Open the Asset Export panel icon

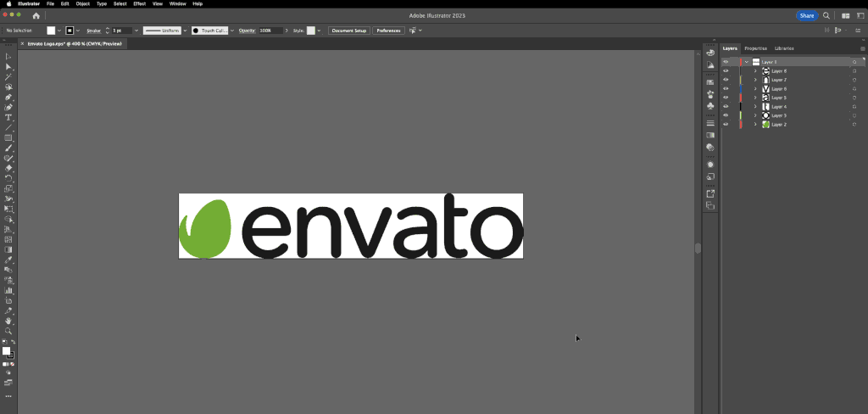[x=710, y=193]
